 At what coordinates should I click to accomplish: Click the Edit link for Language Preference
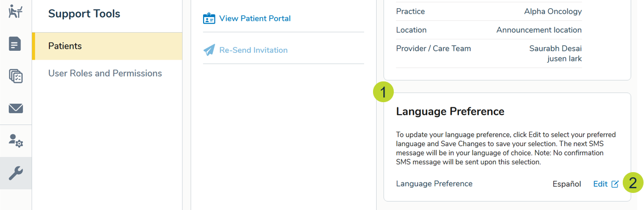coord(600,184)
